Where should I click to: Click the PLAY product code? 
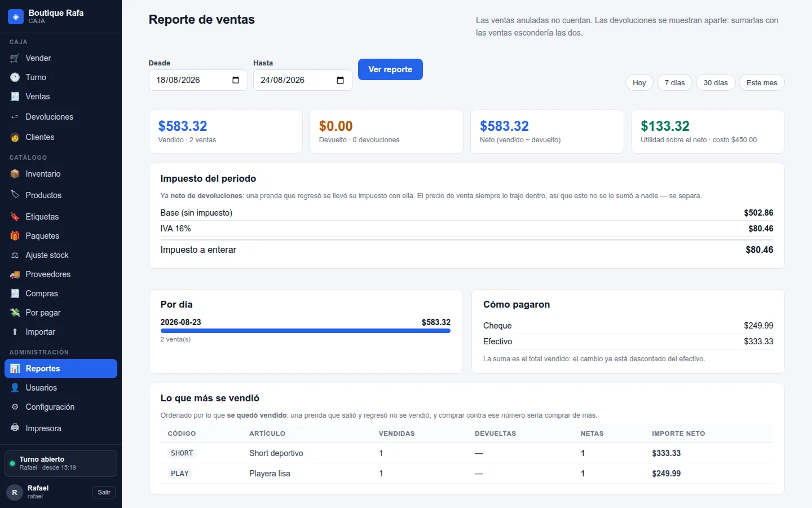click(x=180, y=474)
